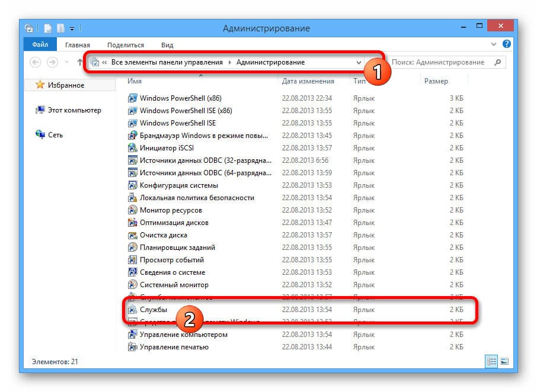Click the Оптимизация дисков name text
This screenshot has width=537, height=392.
[x=174, y=223]
